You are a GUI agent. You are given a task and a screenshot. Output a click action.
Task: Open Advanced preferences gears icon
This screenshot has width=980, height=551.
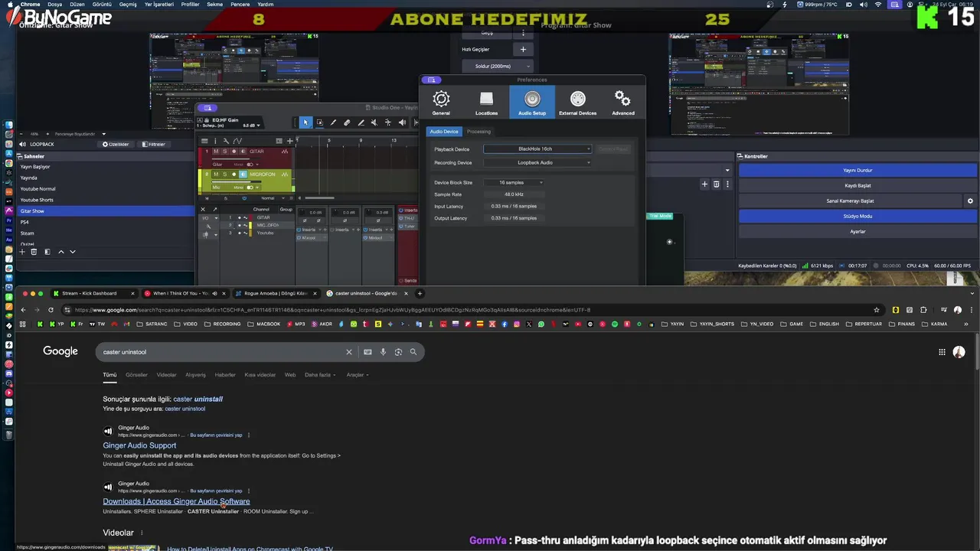pos(622,102)
